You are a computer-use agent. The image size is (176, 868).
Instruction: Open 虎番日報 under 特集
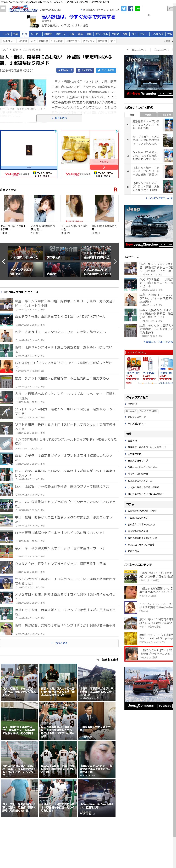point(132,440)
